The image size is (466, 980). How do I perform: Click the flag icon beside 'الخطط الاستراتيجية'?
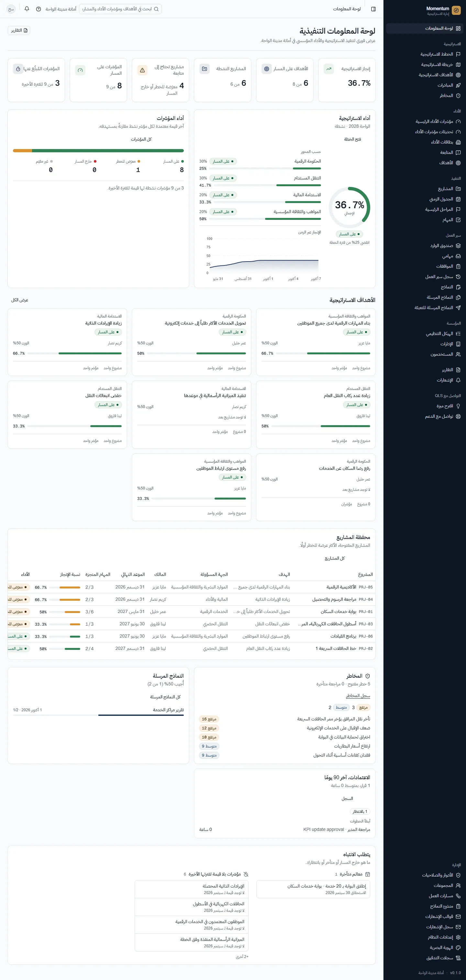tap(458, 54)
